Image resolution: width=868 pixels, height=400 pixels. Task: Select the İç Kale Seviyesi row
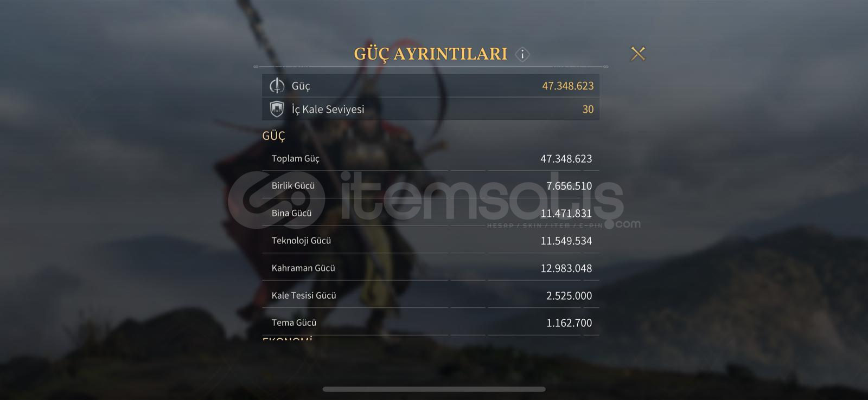click(431, 109)
